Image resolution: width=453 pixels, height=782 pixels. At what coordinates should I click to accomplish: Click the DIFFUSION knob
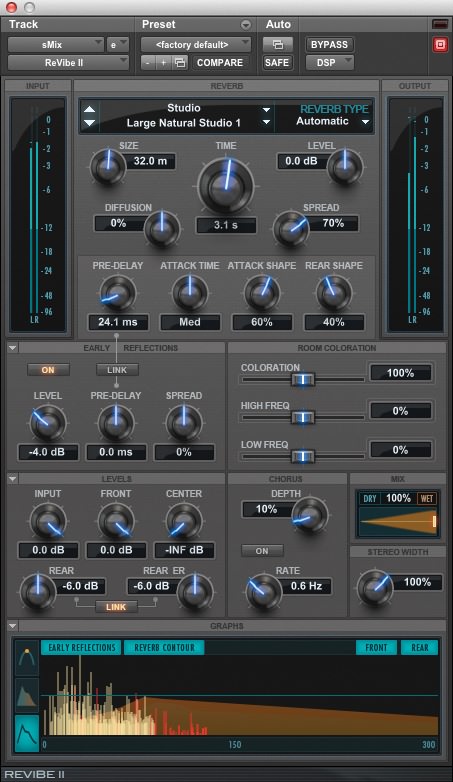162,229
